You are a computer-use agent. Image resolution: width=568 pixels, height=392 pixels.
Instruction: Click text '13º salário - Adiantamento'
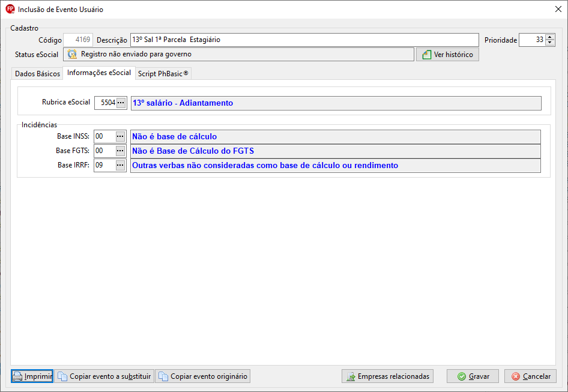183,103
